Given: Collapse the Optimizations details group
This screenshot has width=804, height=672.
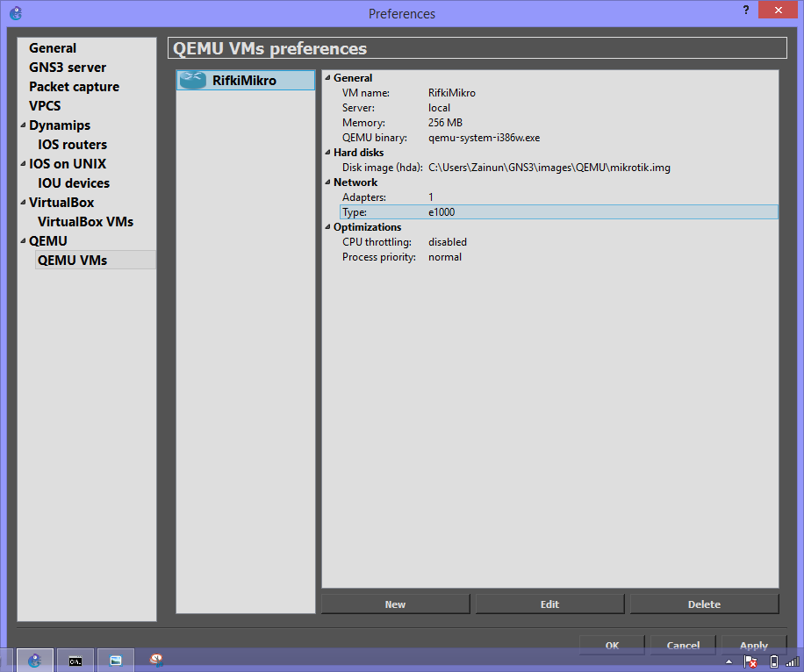Looking at the screenshot, I should click(327, 226).
